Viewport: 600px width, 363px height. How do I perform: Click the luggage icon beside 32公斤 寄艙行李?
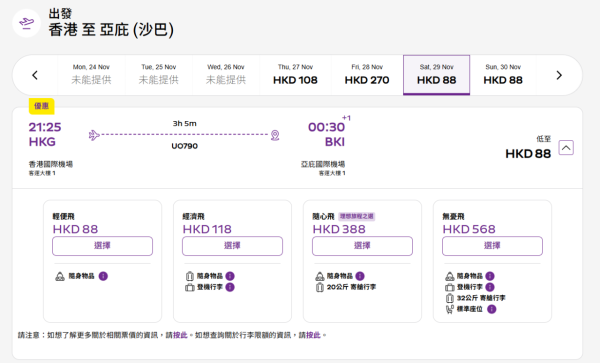[x=450, y=298]
